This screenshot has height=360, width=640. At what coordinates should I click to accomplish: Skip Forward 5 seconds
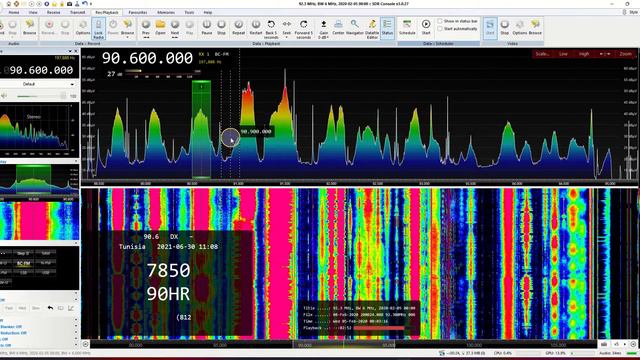tap(304, 29)
